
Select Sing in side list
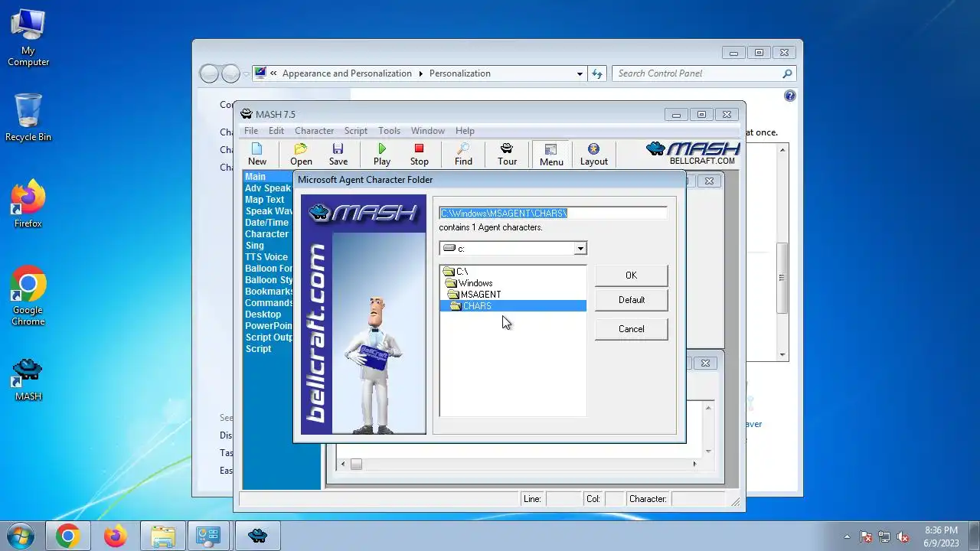(255, 246)
